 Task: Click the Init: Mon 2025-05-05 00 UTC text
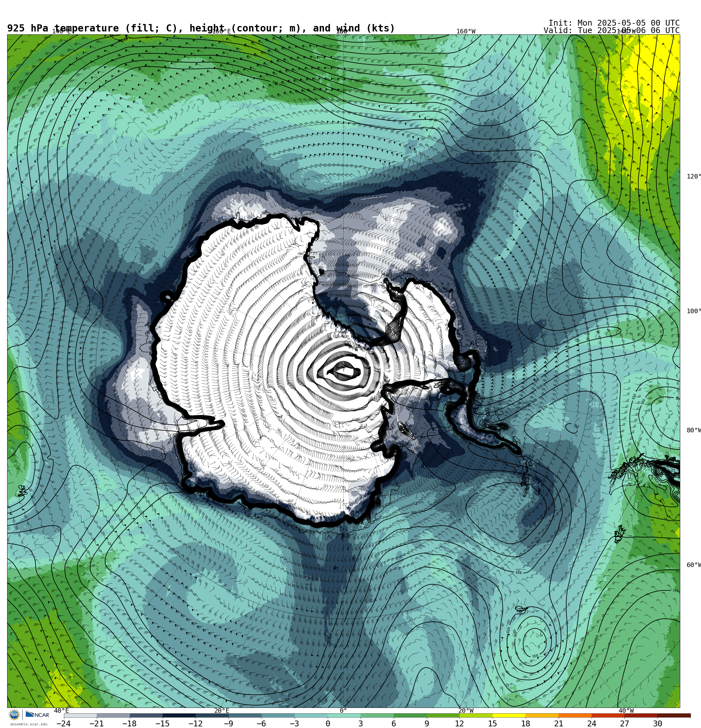tap(614, 23)
